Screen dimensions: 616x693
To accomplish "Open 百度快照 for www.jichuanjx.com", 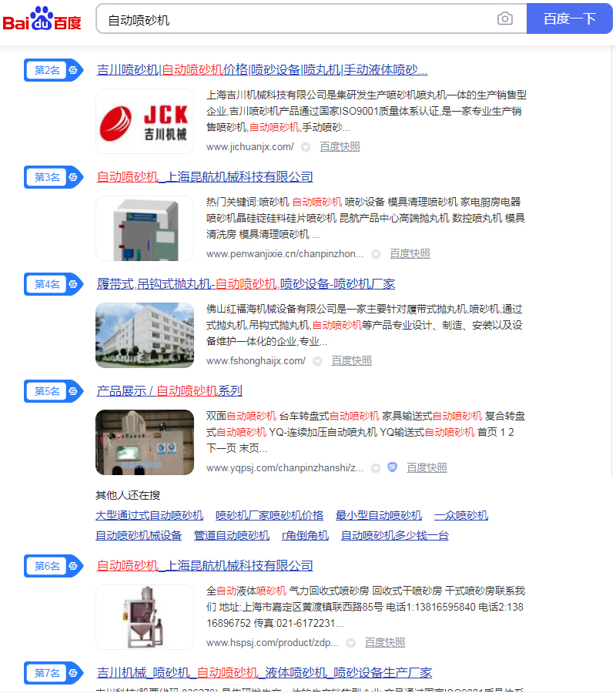I will pos(340,147).
